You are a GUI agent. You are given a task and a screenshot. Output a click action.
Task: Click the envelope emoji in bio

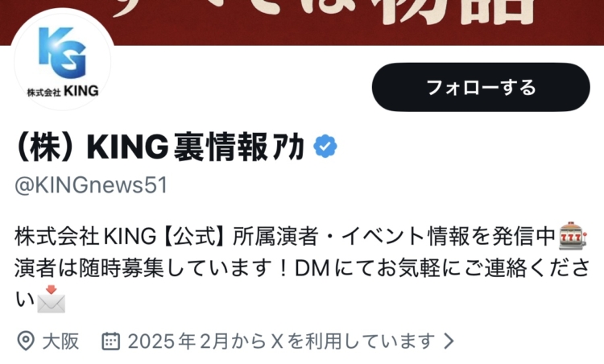[52, 299]
